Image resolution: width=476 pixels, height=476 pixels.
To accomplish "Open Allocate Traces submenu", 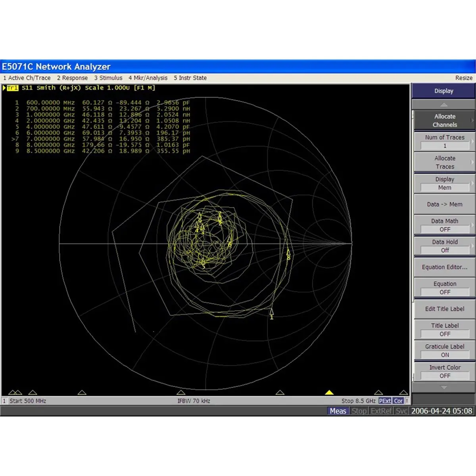I will (x=445, y=162).
